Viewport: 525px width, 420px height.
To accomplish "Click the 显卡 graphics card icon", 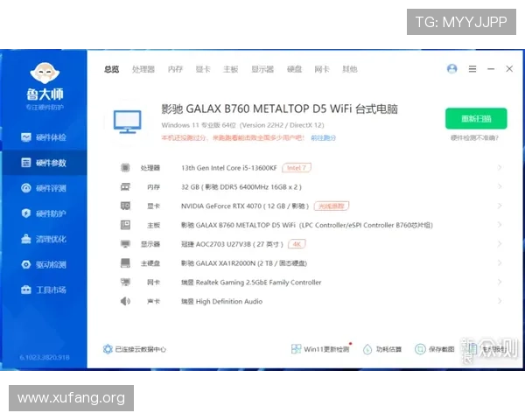I will coord(125,206).
